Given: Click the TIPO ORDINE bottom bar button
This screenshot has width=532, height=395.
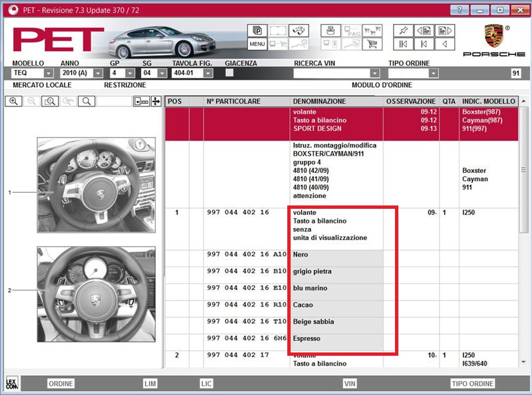Looking at the screenshot, I should (473, 384).
